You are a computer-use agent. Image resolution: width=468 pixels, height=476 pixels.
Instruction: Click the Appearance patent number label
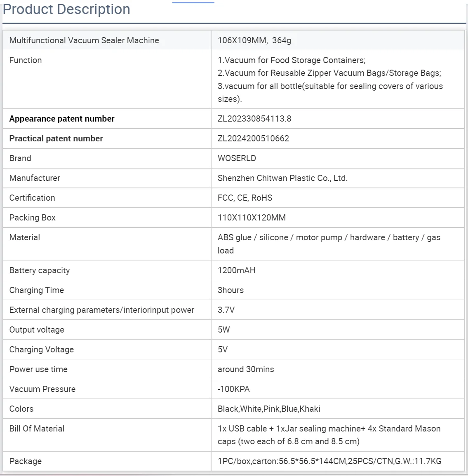62,119
